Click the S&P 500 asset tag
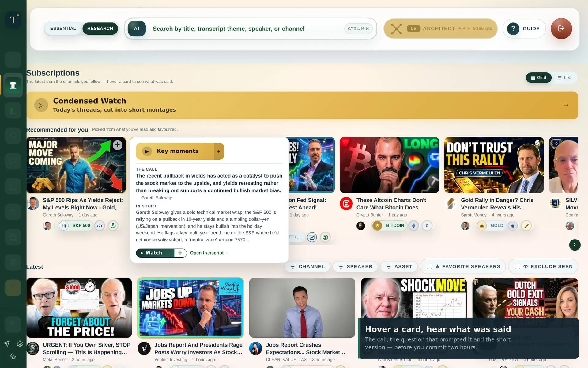Screen dimensions: 588x368 coord(76,226)
